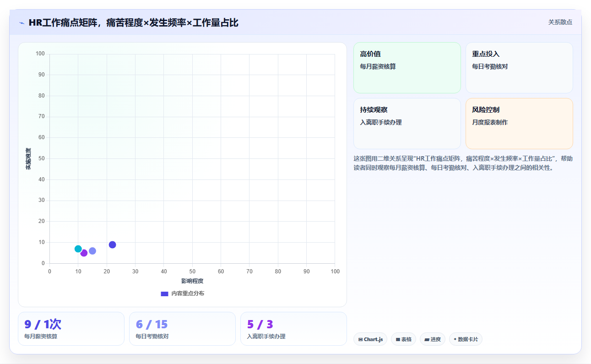
Task: Open the 风险控制 quadrant card
Action: 519,124
